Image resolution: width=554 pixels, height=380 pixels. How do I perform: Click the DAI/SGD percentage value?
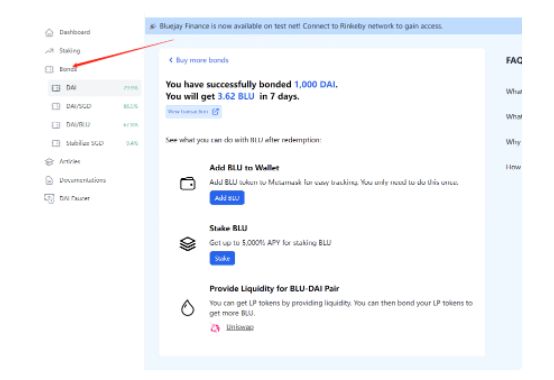131,106
